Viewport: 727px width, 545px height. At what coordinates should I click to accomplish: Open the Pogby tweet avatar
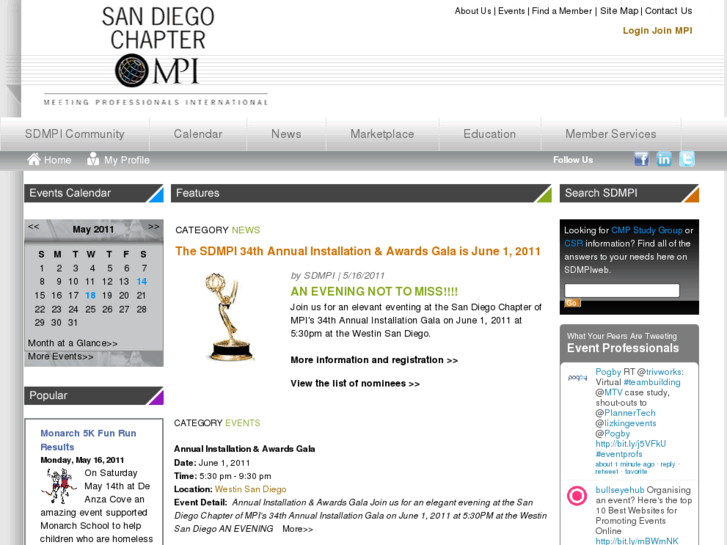pos(577,378)
